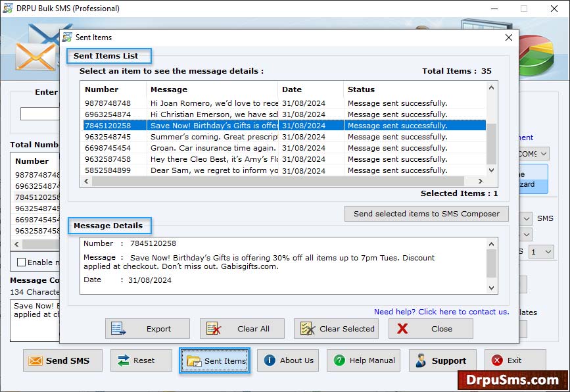Open the contact us help link

point(441,312)
